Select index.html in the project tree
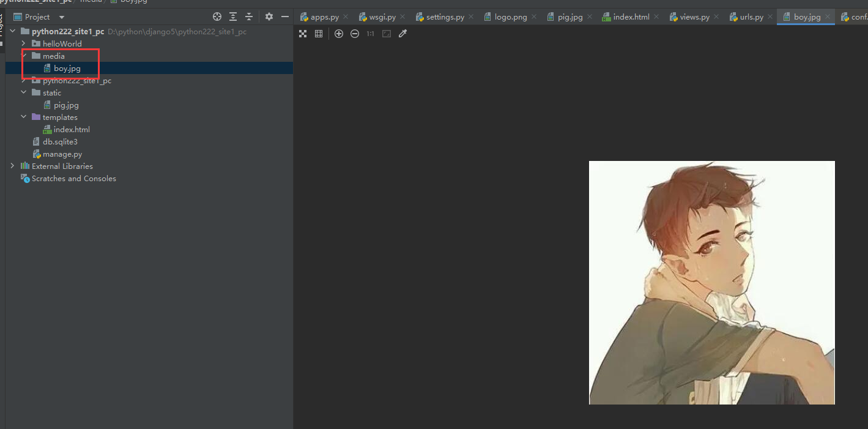Viewport: 868px width, 429px height. 149,129
